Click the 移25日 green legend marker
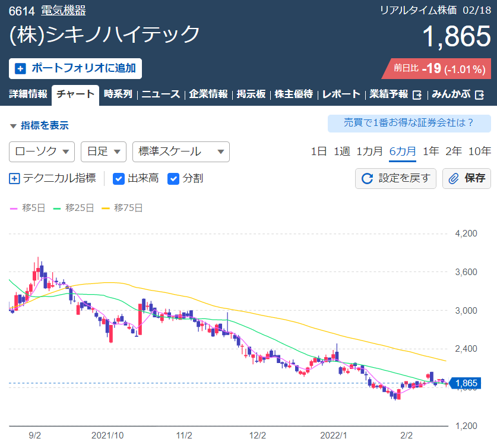The height and width of the screenshot is (448, 497). (57, 209)
